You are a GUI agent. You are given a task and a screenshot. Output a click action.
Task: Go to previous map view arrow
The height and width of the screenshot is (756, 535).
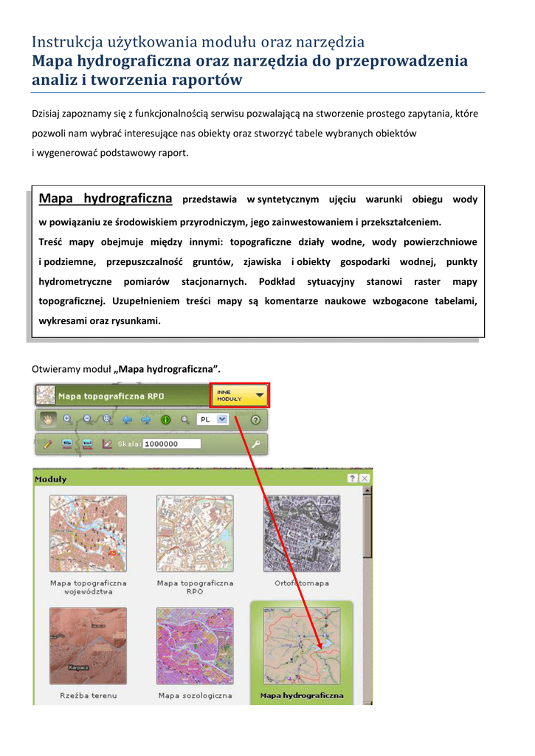[127, 419]
